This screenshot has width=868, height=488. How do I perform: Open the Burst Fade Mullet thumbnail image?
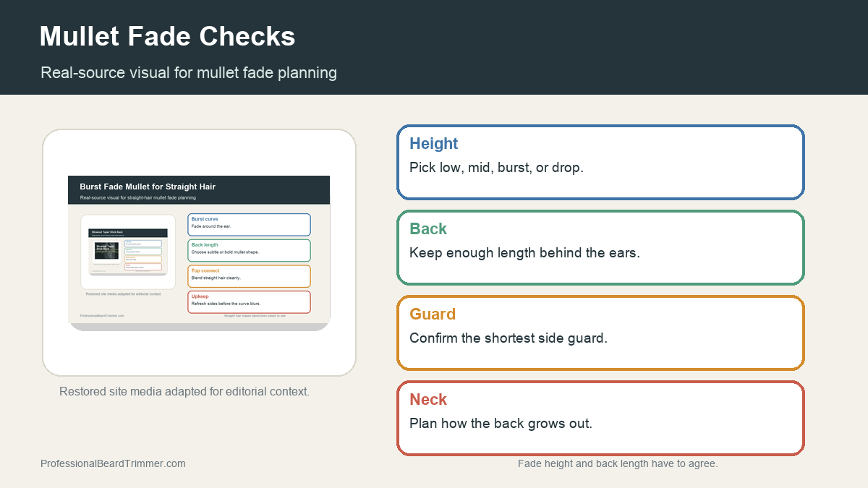click(199, 253)
